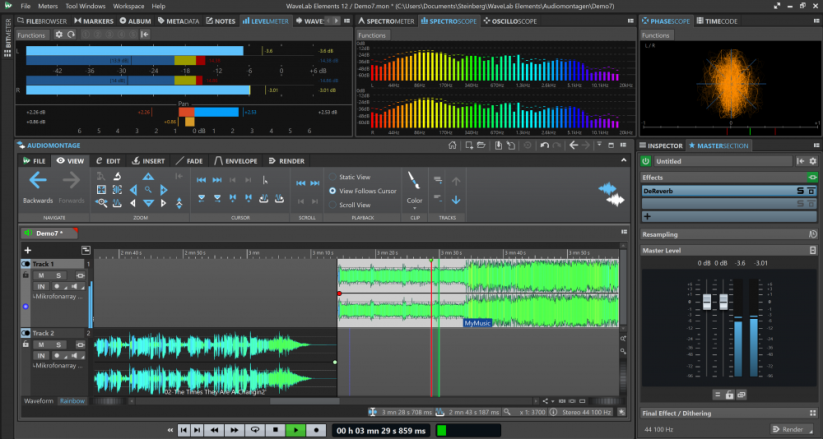Viewport: 823px width, 439px height.
Task: Mute Track 2 with M button
Action: coord(41,345)
